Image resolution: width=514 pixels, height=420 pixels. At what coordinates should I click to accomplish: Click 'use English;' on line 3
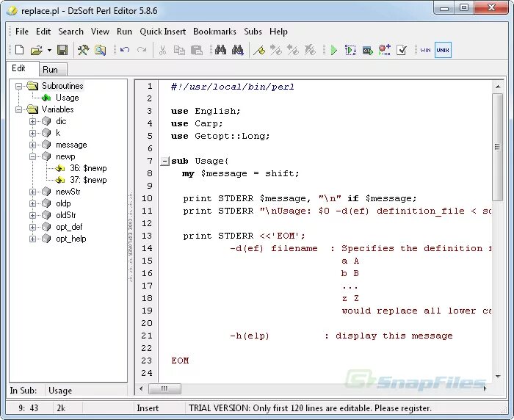(x=206, y=111)
